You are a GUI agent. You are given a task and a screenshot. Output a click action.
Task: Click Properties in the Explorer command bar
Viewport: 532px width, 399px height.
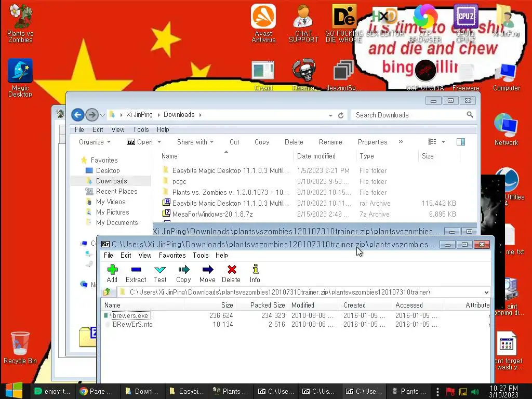[x=373, y=142]
